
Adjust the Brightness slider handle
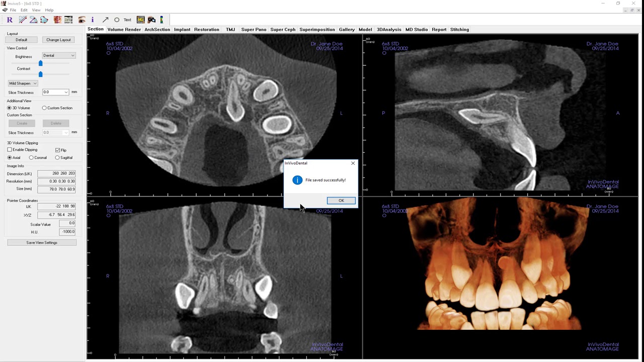pos(41,63)
